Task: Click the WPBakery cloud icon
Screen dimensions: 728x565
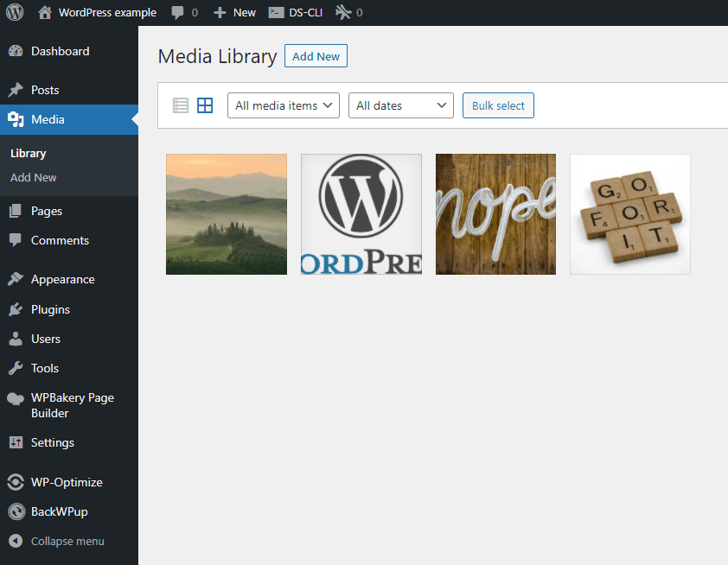Action: click(16, 398)
